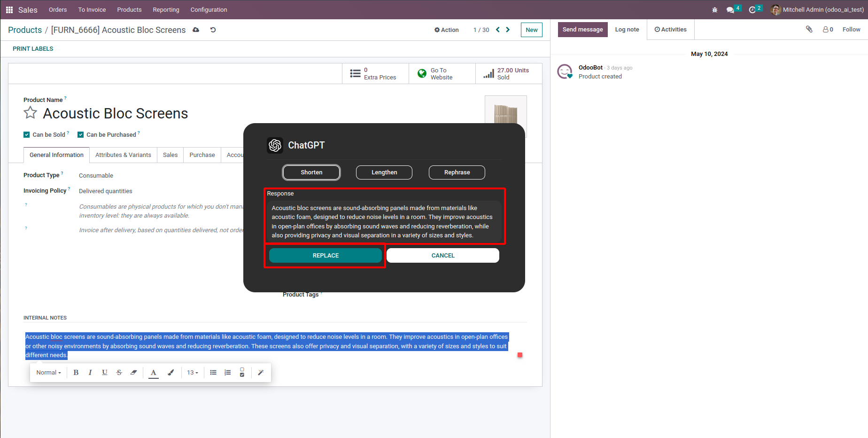The height and width of the screenshot is (438, 868).
Task: Click the cloud save icon beside product title
Action: [196, 30]
